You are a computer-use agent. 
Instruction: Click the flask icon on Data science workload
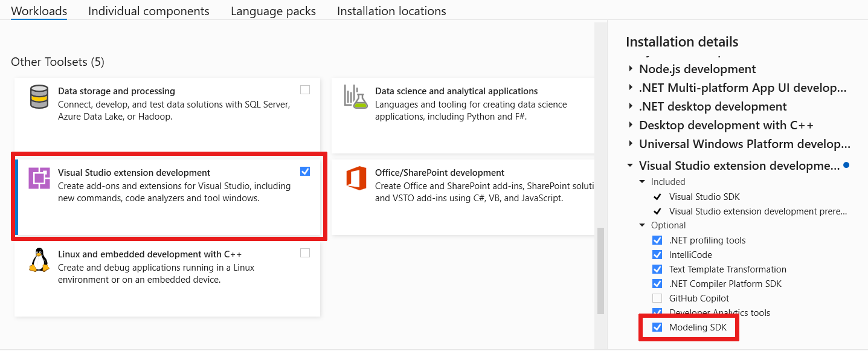[355, 97]
